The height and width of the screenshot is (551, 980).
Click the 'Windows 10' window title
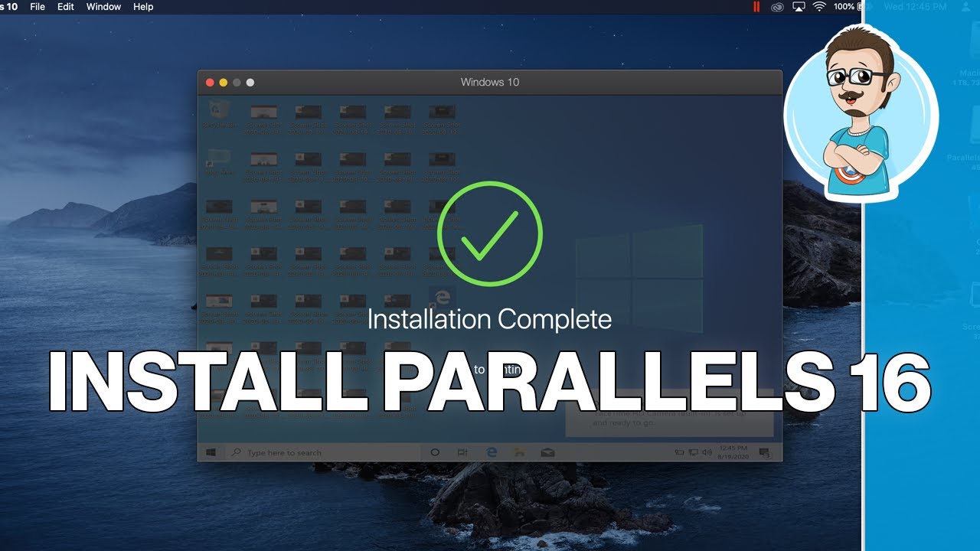tap(490, 82)
